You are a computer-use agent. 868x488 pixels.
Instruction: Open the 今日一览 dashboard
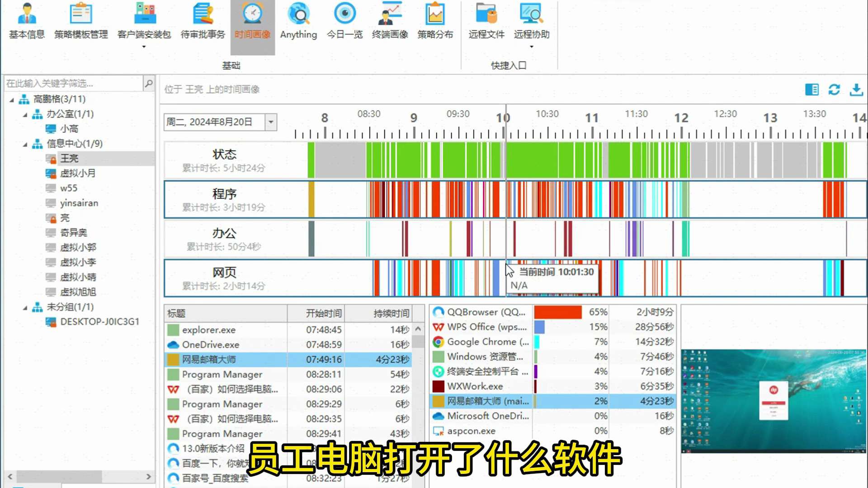pyautogui.click(x=345, y=21)
